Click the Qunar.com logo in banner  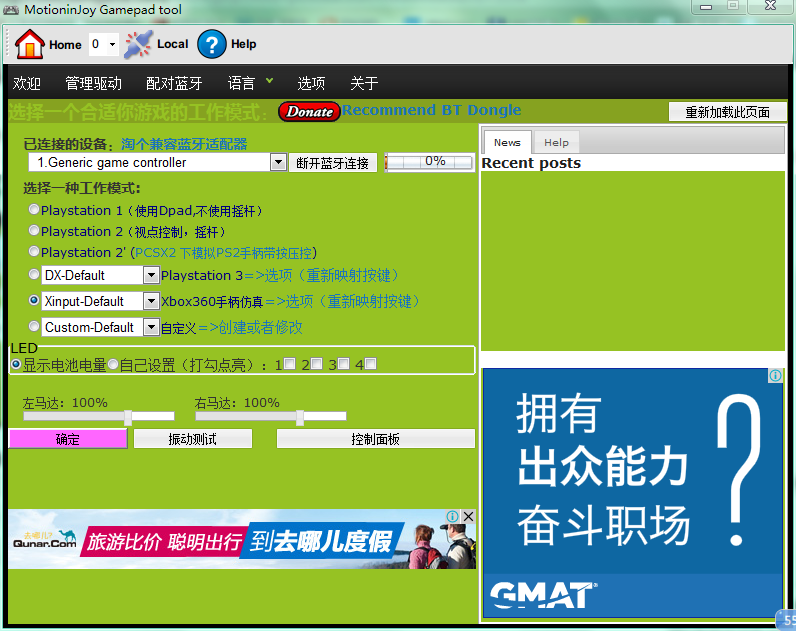44,541
